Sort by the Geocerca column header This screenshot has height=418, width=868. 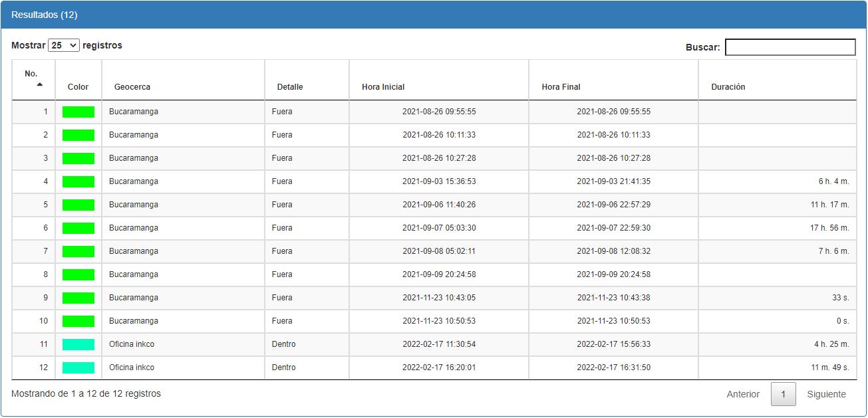132,87
